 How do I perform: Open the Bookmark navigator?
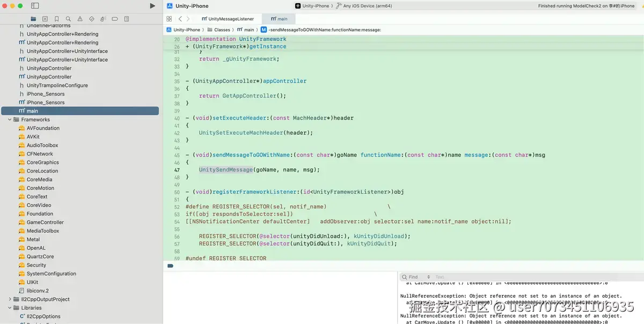point(57,19)
